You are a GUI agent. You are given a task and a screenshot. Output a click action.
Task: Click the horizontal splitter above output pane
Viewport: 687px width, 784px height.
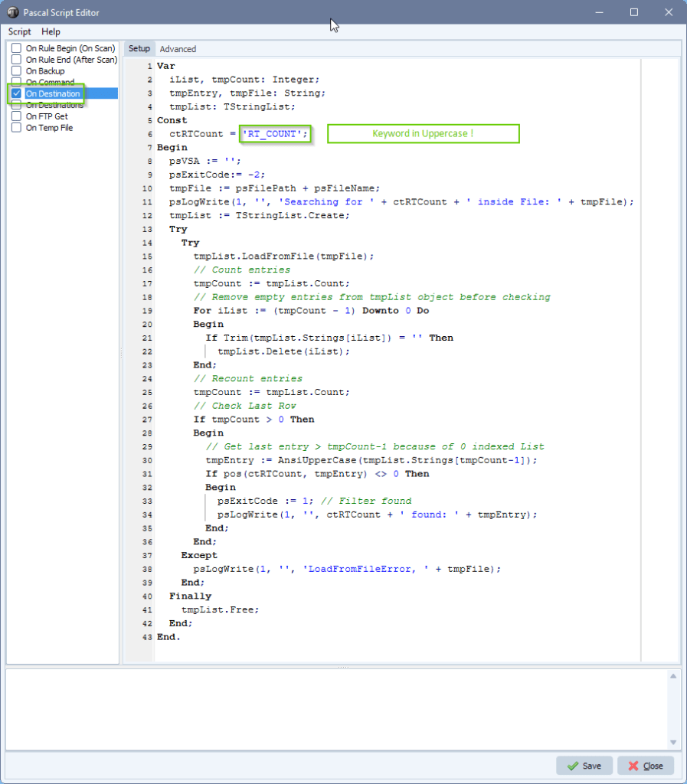tap(343, 666)
